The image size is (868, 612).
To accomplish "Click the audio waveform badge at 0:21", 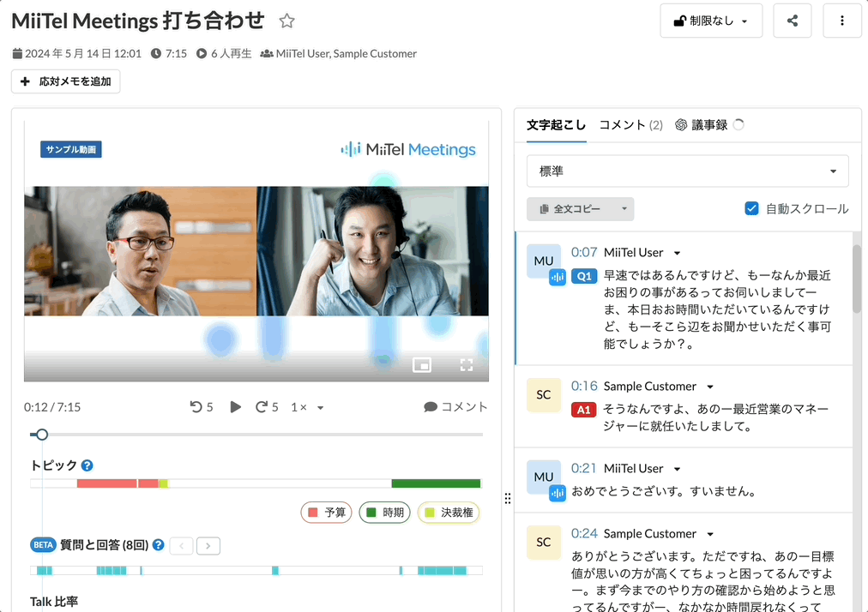I will click(x=558, y=493).
